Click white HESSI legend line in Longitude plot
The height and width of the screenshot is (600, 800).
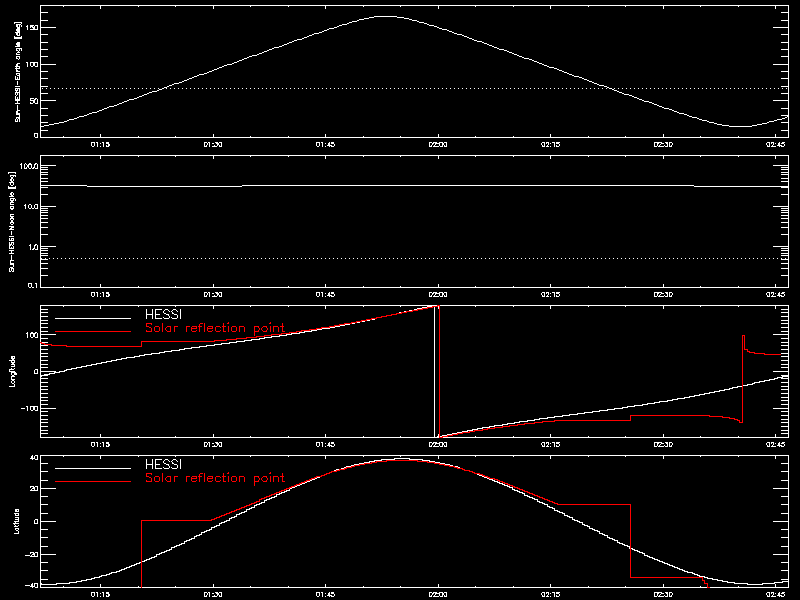(93, 318)
